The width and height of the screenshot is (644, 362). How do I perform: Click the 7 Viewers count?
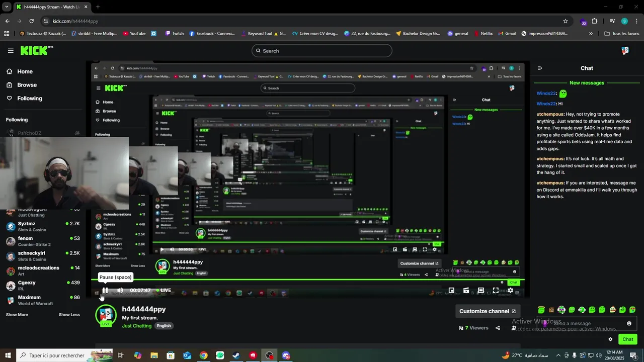[473, 328]
